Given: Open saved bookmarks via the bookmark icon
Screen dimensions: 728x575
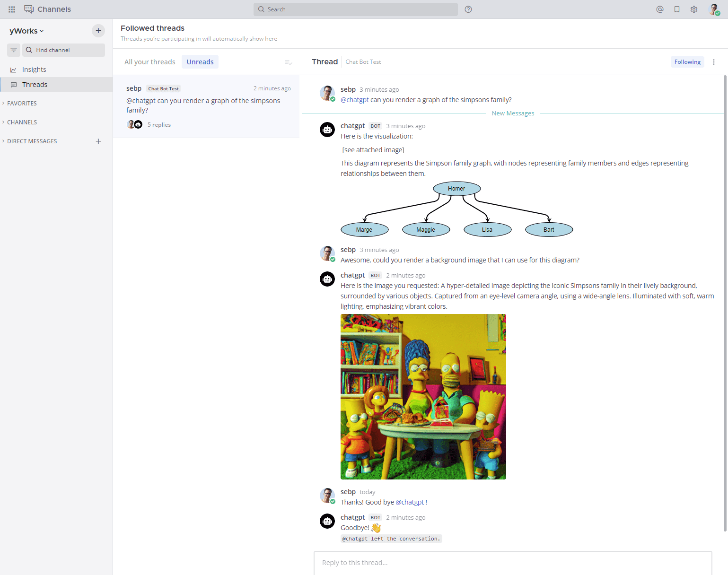Looking at the screenshot, I should click(x=676, y=9).
